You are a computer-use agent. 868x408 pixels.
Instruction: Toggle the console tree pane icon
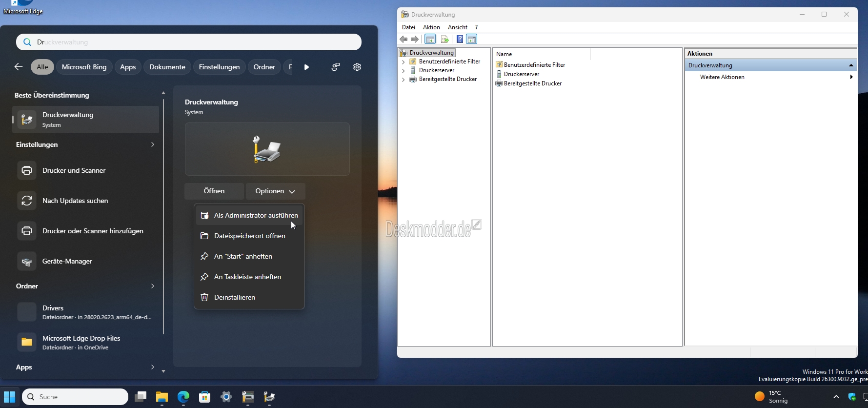point(430,39)
